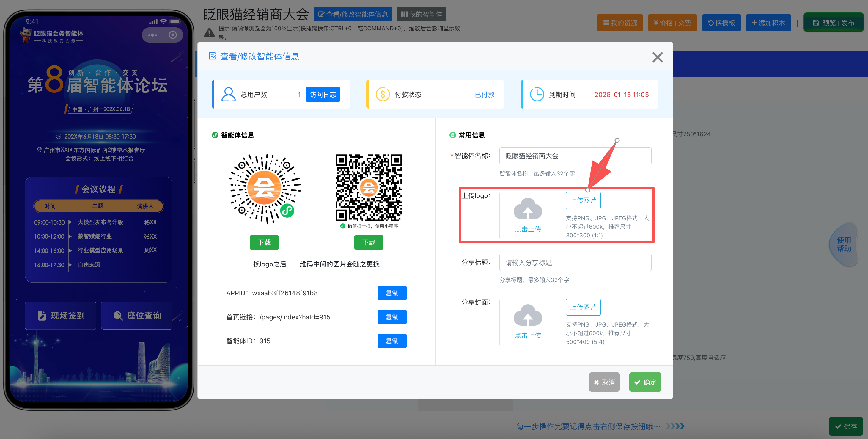Tap the phone preview's three-dot menu icon
The height and width of the screenshot is (439, 868).
pos(152,35)
